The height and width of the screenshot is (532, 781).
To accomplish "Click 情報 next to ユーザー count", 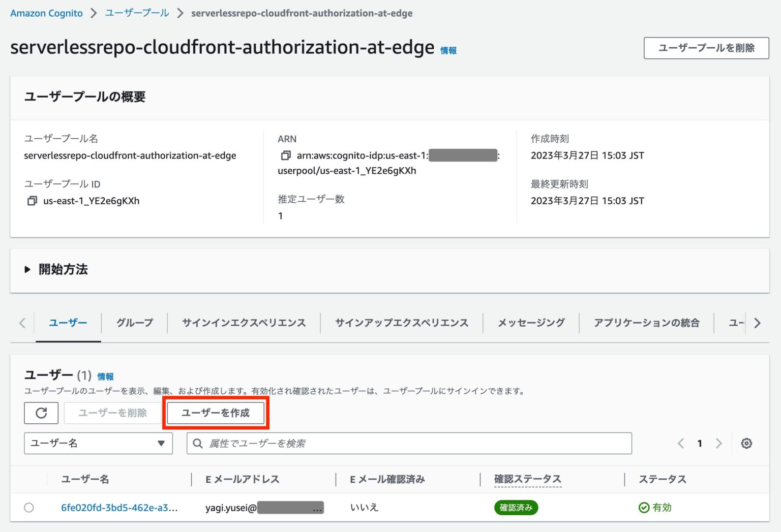I will (106, 376).
